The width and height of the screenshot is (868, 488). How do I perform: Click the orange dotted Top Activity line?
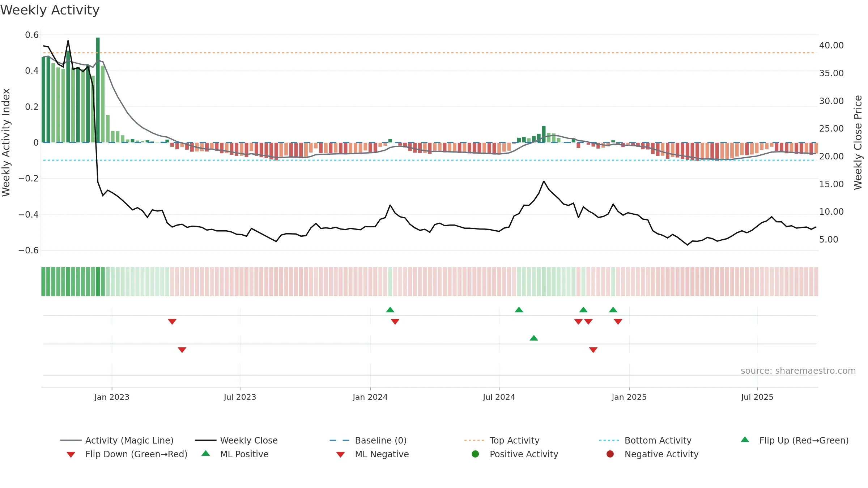pyautogui.click(x=430, y=53)
